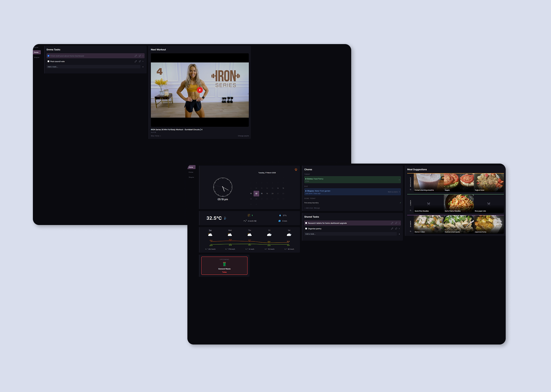The width and height of the screenshot is (551, 392).
Task: Pin the Post council vote task
Action: coord(140,61)
